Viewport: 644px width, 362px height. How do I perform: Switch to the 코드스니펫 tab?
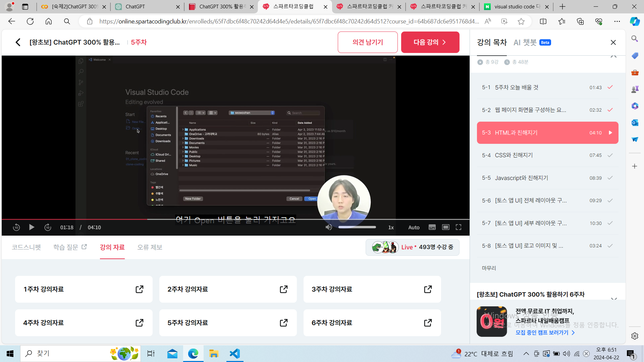click(x=26, y=247)
